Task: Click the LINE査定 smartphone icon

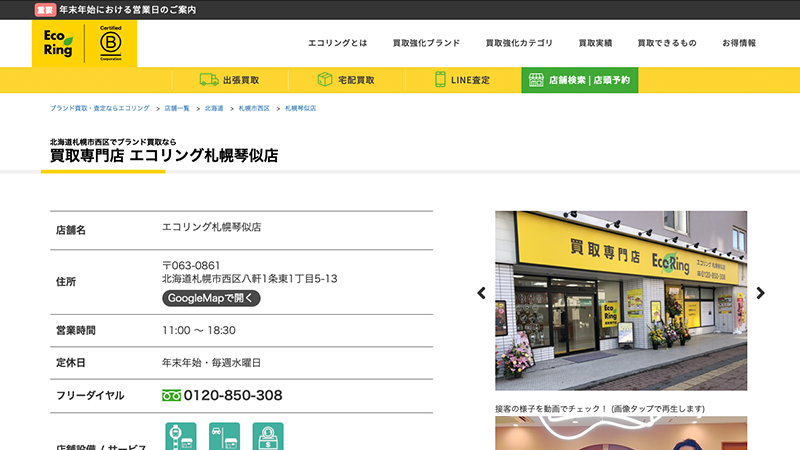Action: click(x=440, y=80)
